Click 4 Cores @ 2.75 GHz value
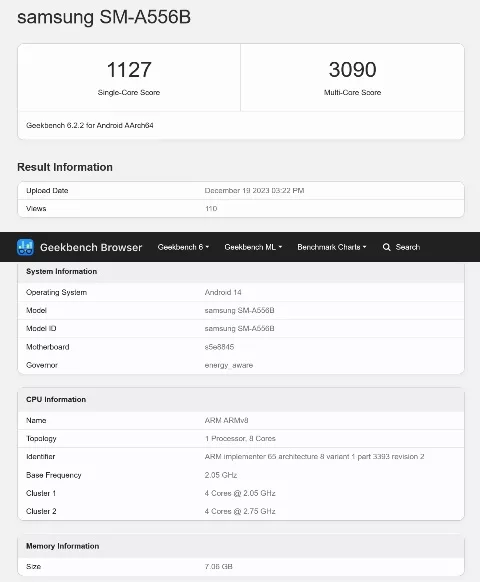Image resolution: width=480 pixels, height=582 pixels. coord(240,511)
